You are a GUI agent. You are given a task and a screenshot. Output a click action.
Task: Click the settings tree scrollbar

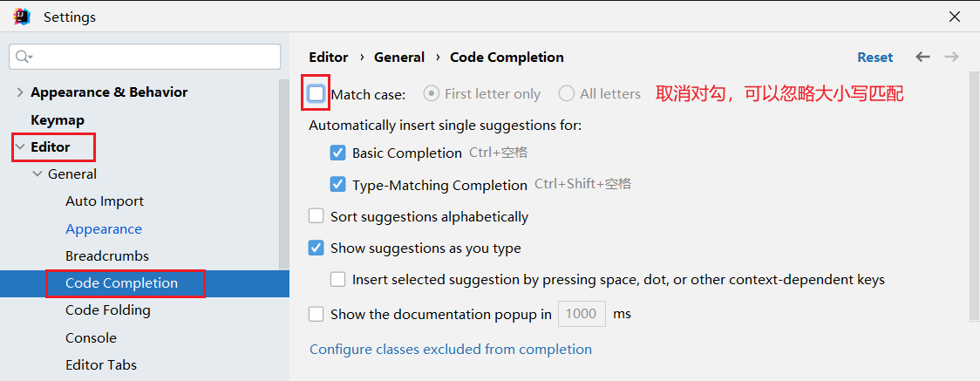click(x=283, y=174)
